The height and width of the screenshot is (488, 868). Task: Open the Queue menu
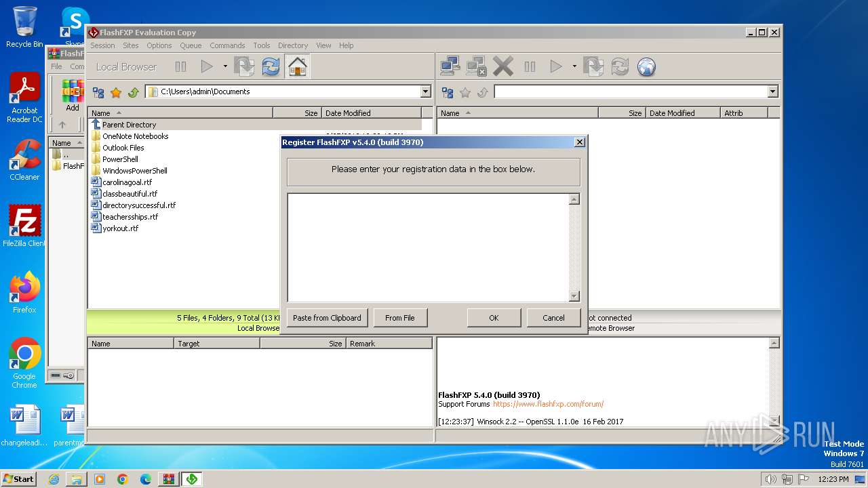191,45
